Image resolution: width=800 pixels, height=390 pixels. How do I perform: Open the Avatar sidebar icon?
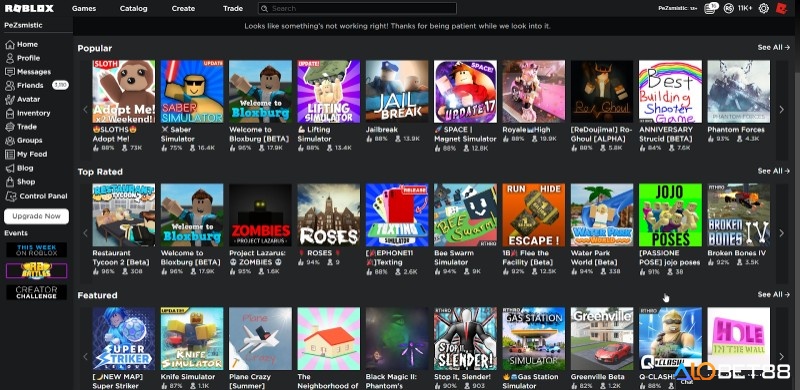(x=10, y=100)
